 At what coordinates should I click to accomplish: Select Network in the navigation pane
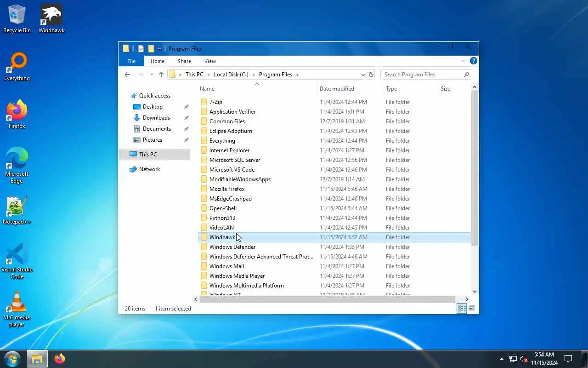click(x=149, y=169)
